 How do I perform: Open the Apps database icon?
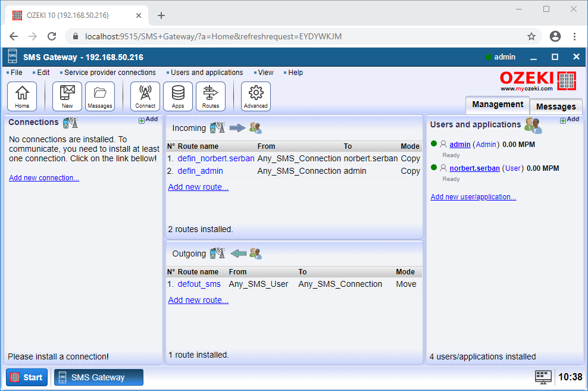coord(178,96)
